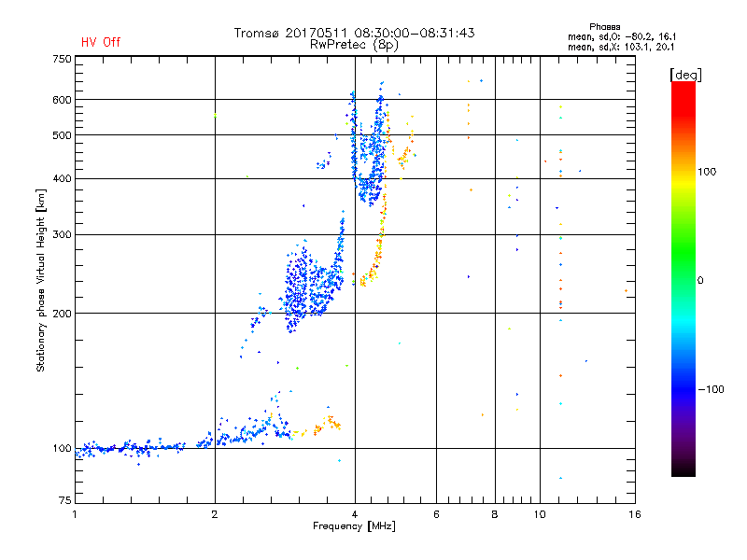This screenshot has width=747, height=560.
Task: Click the colorbar tick label '0'
Action: pyautogui.click(x=700, y=281)
